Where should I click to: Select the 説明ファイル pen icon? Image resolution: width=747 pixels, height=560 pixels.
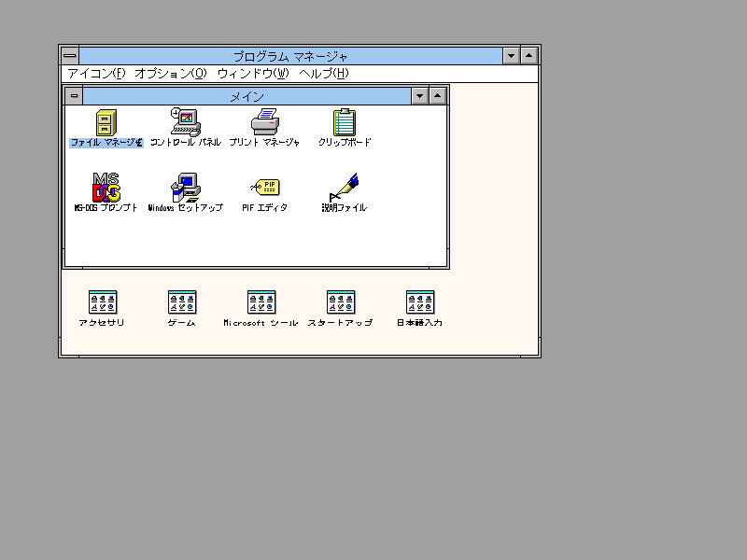(344, 188)
